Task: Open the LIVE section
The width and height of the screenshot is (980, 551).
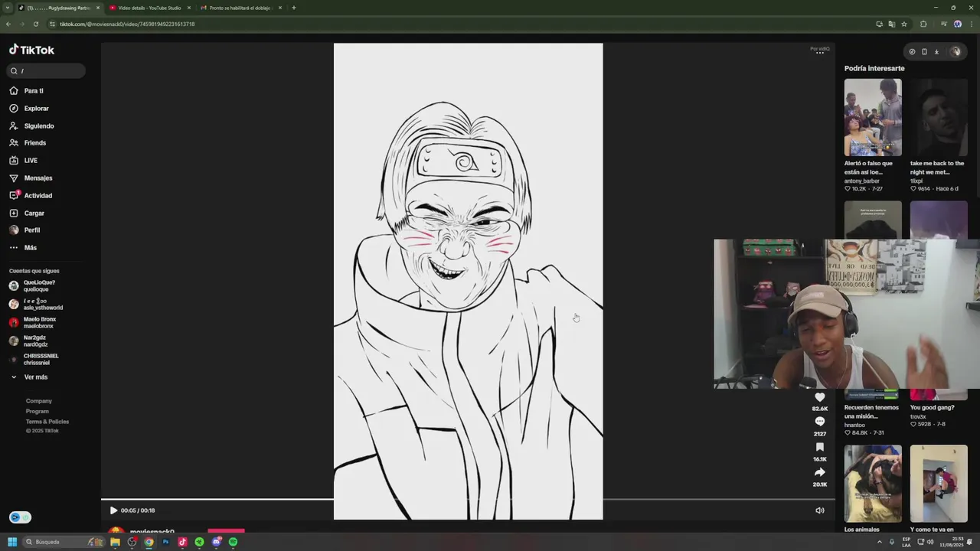Action: [24, 161]
